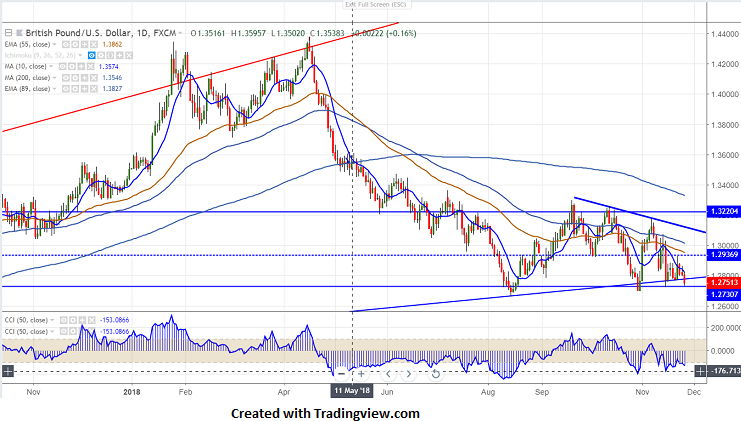Open the MA (200, close) dropdown arrow

(54, 77)
